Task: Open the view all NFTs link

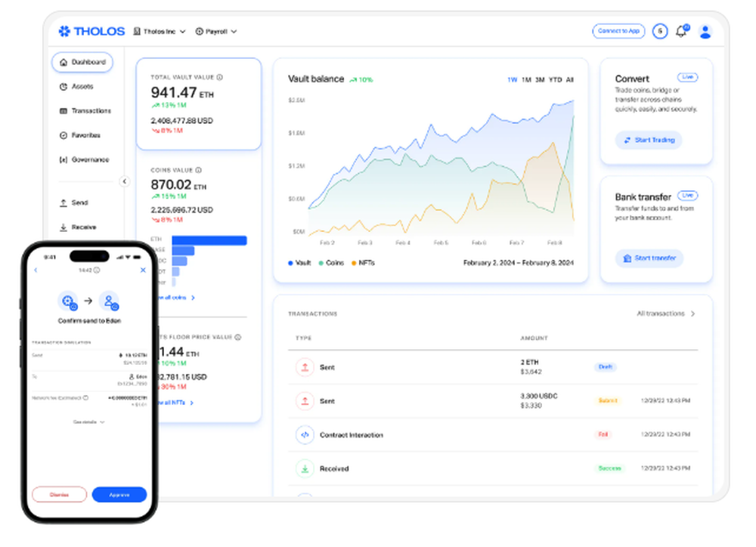Action: [x=175, y=403]
